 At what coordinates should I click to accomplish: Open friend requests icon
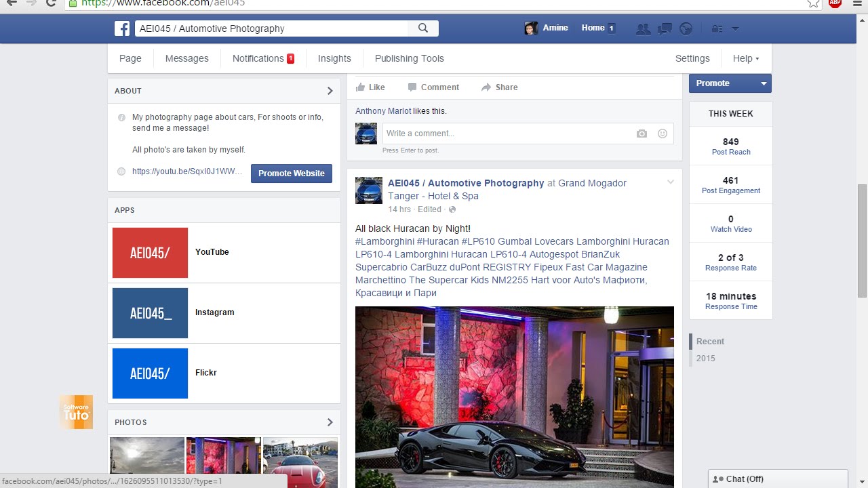coord(643,28)
